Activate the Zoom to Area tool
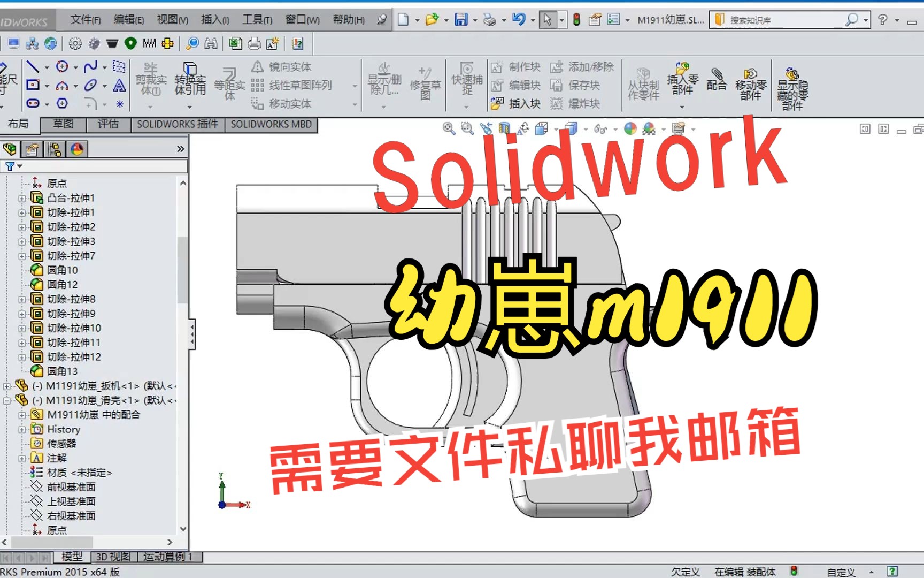This screenshot has width=924, height=578. click(x=466, y=128)
